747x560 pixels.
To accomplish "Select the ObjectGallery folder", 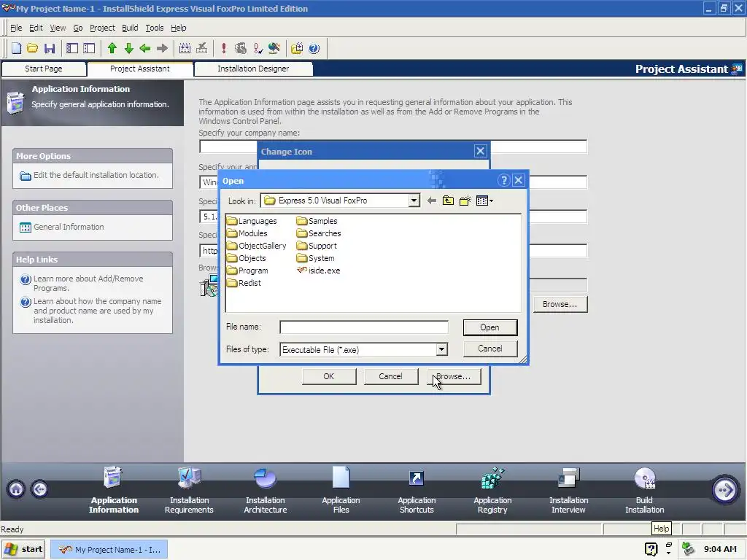I will coord(257,246).
